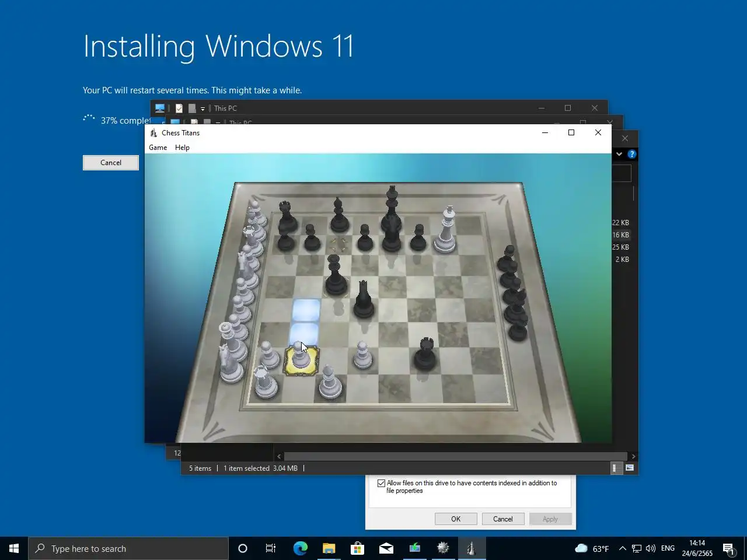
Task: Open the Mail app from the taskbar
Action: [x=386, y=548]
